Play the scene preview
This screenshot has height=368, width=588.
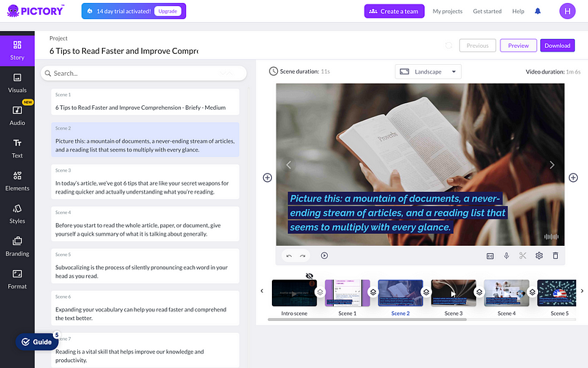(324, 255)
